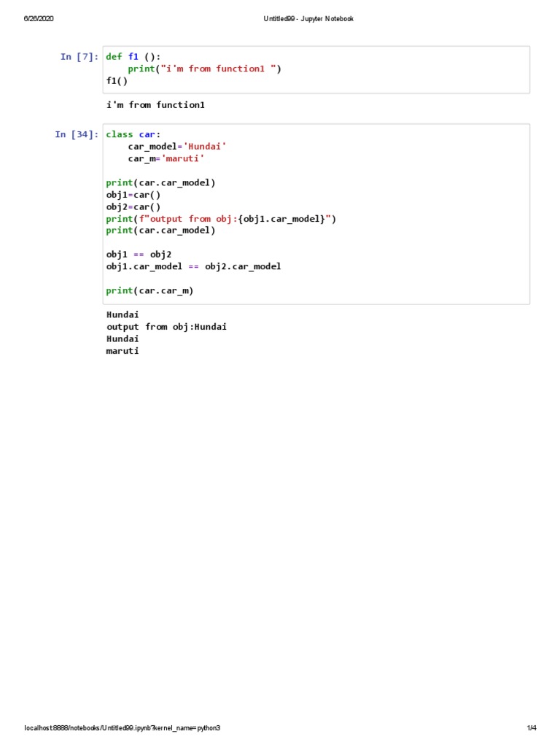Click the localhost:8888 notebook URL footer
560x747 pixels.
(122, 728)
